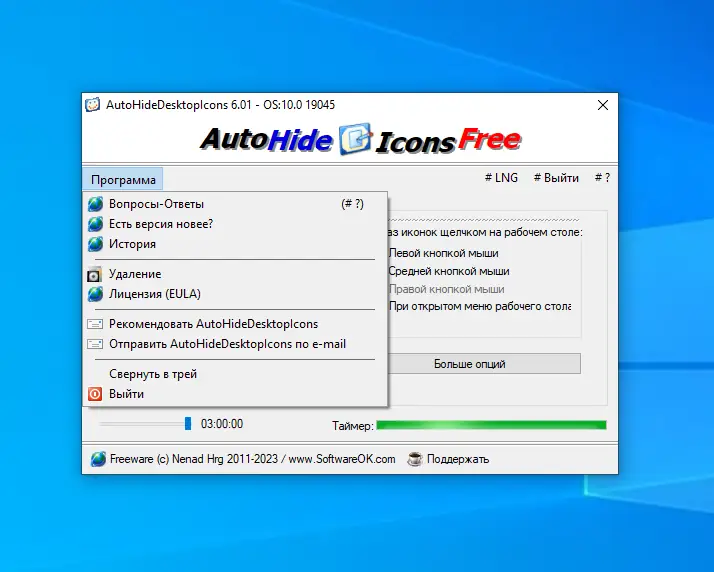The image size is (714, 572).
Task: Select Выйти in the dropdown menu
Action: tap(235, 394)
